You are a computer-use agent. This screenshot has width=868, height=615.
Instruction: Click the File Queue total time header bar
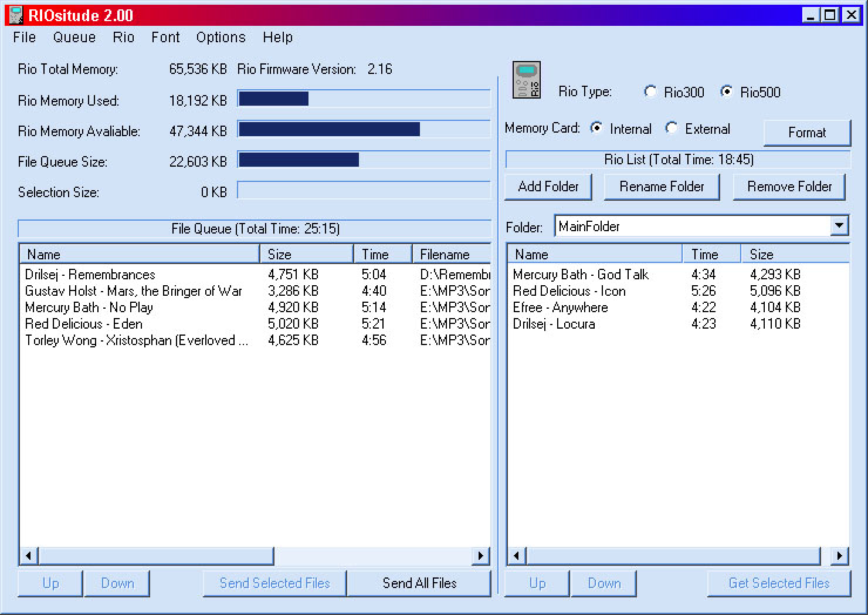[255, 229]
